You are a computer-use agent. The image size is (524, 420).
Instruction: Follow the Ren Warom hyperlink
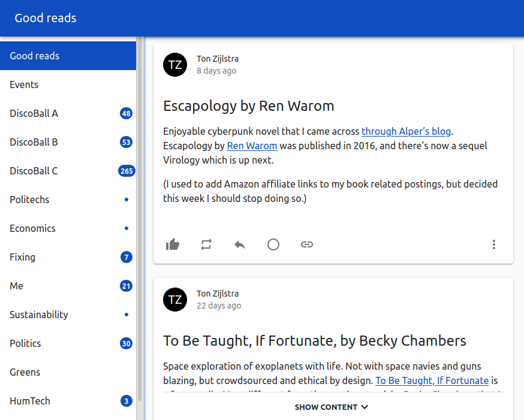pos(252,146)
